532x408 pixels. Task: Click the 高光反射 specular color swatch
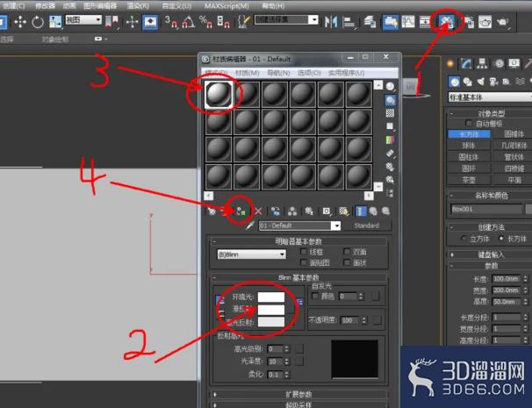tap(271, 322)
